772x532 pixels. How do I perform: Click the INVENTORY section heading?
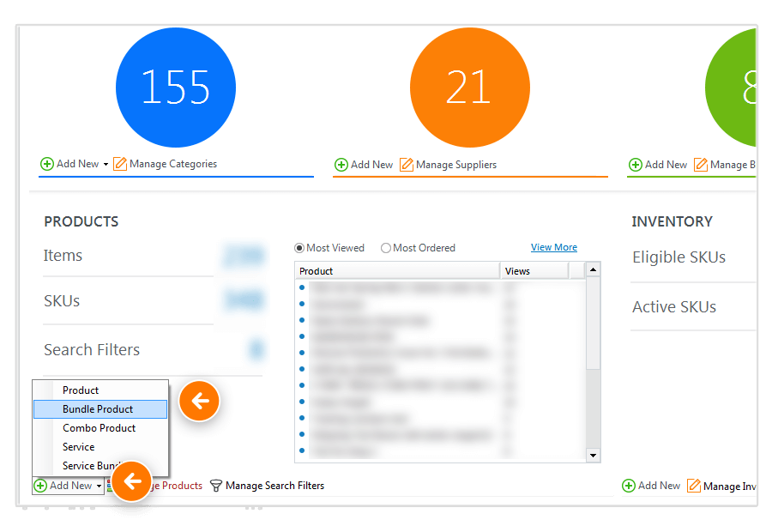click(x=672, y=221)
